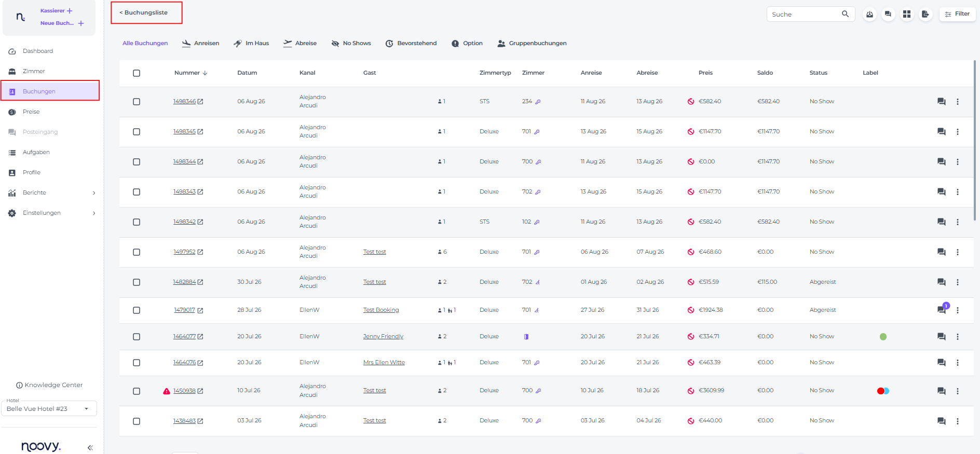The image size is (980, 454).
Task: Click the key icon for room 234
Action: [538, 102]
